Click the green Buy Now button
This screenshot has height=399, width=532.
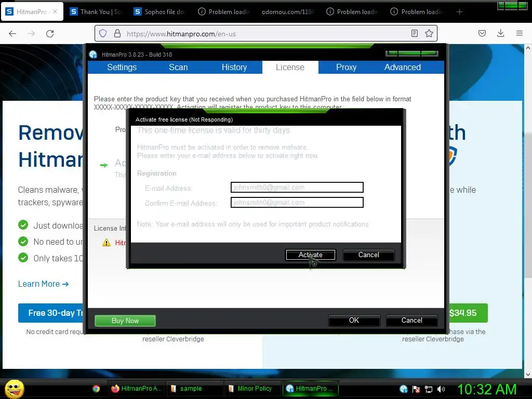(x=125, y=321)
